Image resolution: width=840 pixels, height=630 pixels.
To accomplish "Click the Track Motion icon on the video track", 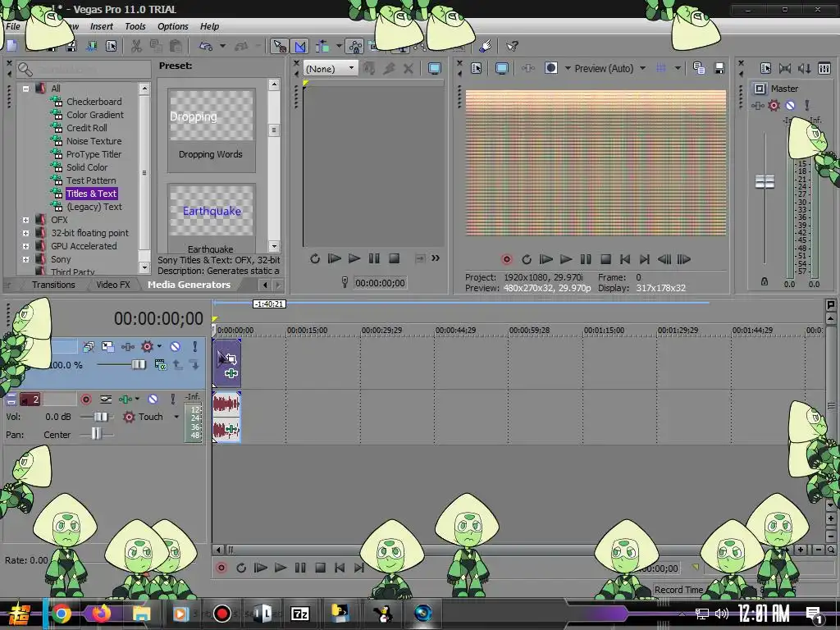I will point(107,347).
